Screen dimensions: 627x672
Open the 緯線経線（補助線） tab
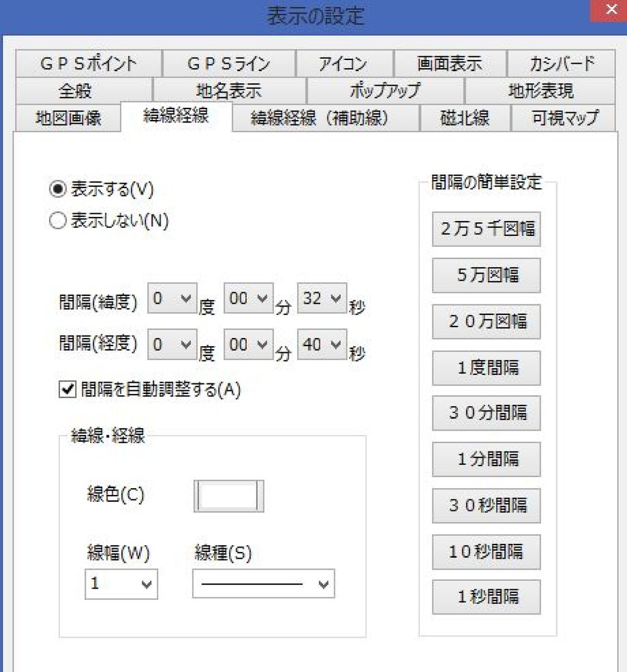pos(326,118)
